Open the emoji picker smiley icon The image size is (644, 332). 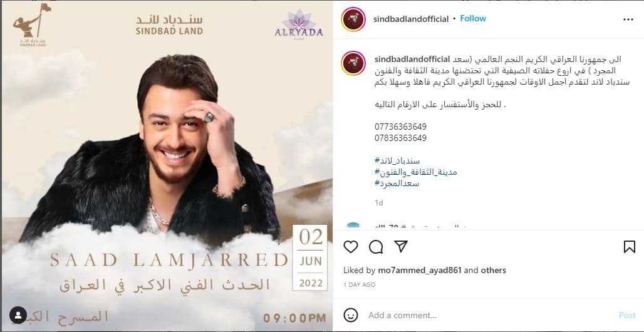pos(350,315)
